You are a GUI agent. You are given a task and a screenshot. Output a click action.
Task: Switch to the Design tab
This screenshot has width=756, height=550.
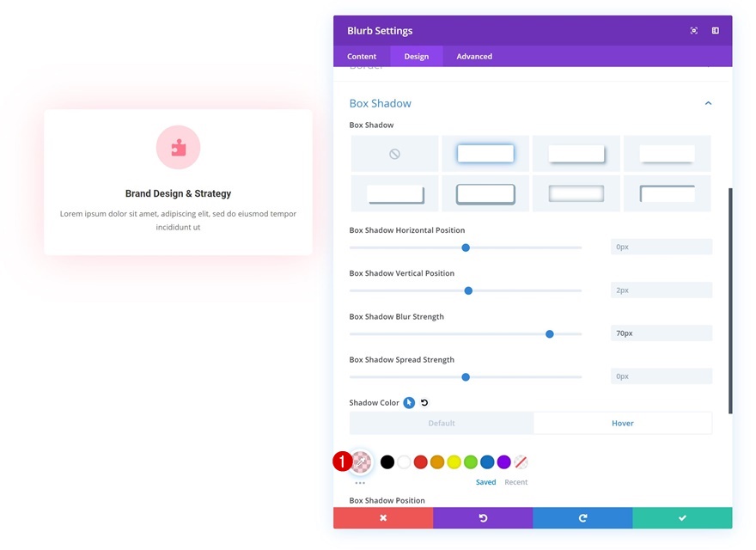pyautogui.click(x=417, y=57)
